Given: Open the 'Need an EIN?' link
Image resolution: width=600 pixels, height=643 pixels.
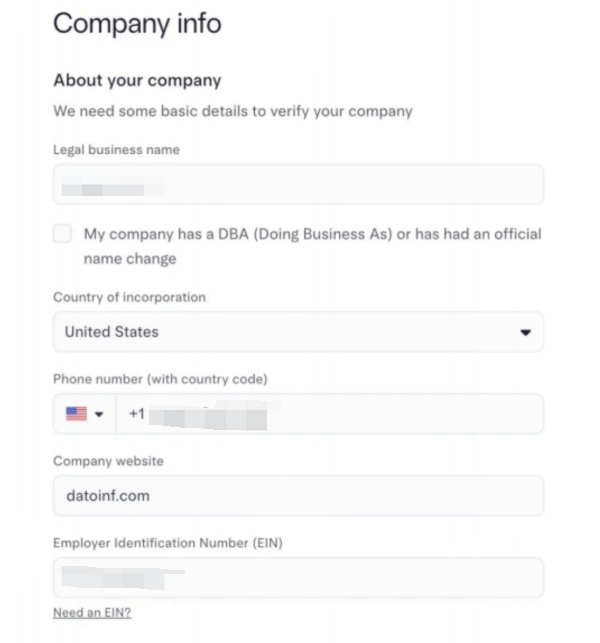Looking at the screenshot, I should click(91, 613).
